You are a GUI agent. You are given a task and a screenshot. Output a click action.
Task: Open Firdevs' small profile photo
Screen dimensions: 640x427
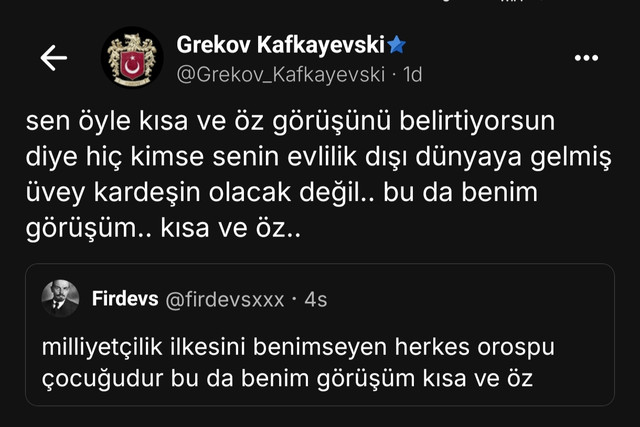point(60,298)
